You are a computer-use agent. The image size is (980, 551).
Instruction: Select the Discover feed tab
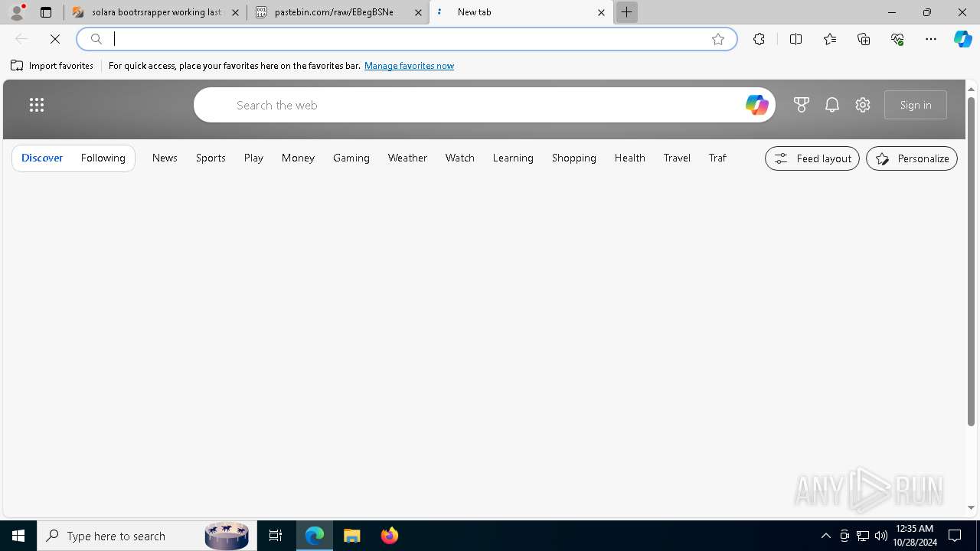(x=42, y=158)
